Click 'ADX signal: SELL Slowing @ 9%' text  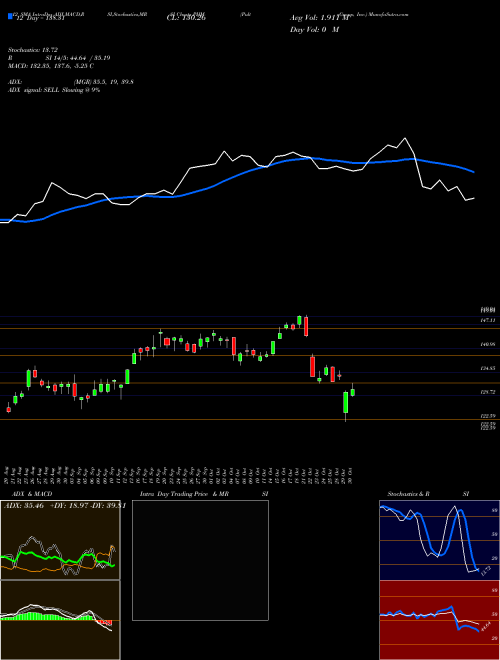pos(54,90)
